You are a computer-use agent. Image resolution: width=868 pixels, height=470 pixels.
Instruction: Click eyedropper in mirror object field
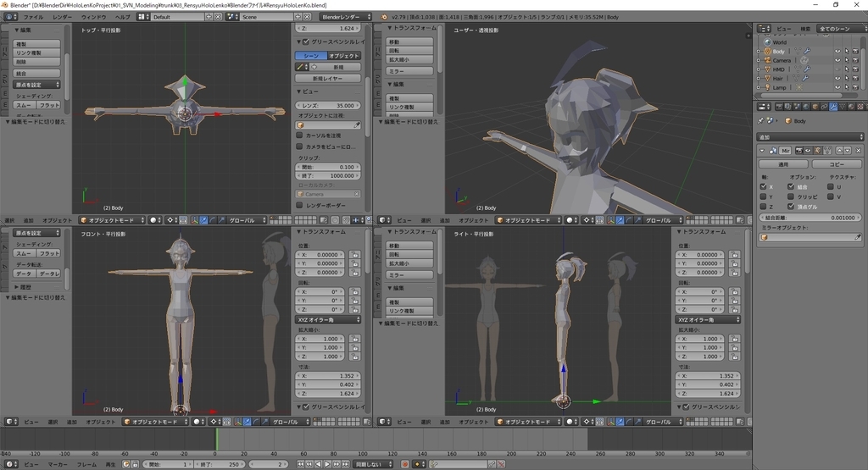856,237
